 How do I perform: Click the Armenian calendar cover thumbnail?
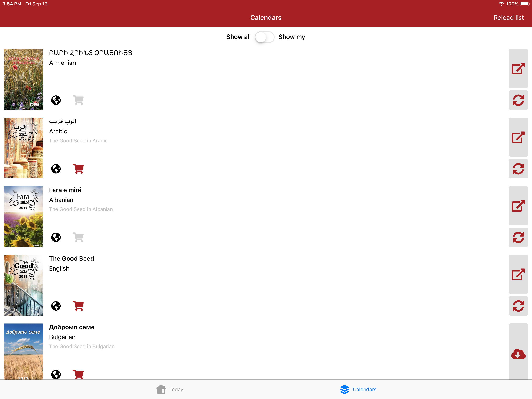pos(23,79)
